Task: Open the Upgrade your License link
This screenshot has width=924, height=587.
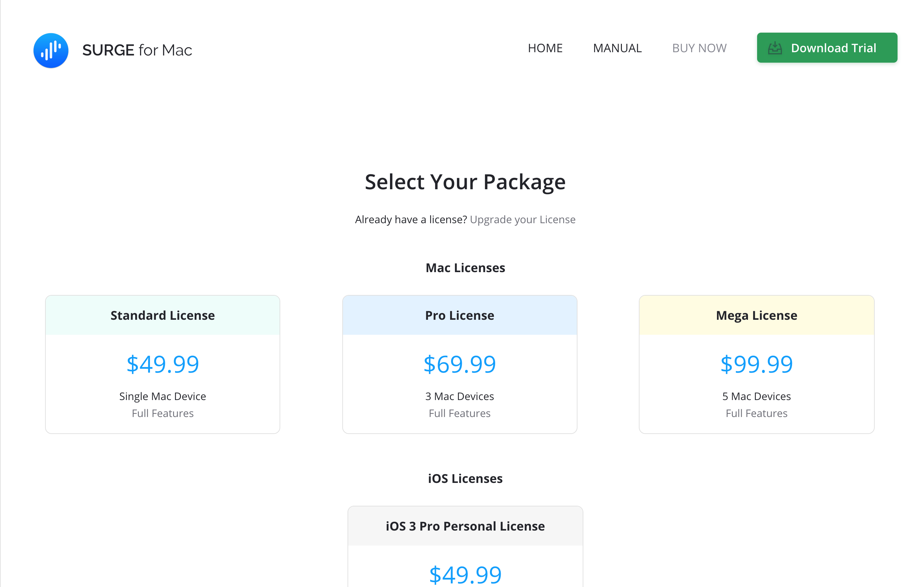Action: tap(523, 219)
